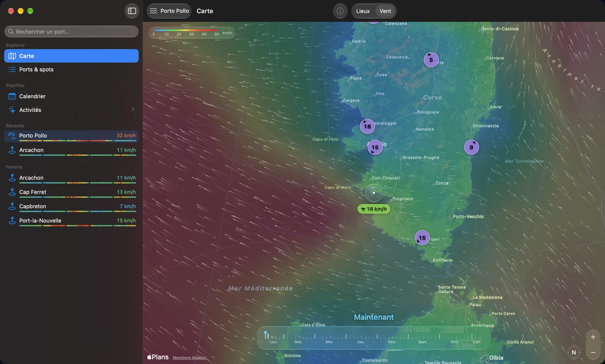The height and width of the screenshot is (364, 605).
Task: Open the Calendrier planner
Action: (x=71, y=96)
